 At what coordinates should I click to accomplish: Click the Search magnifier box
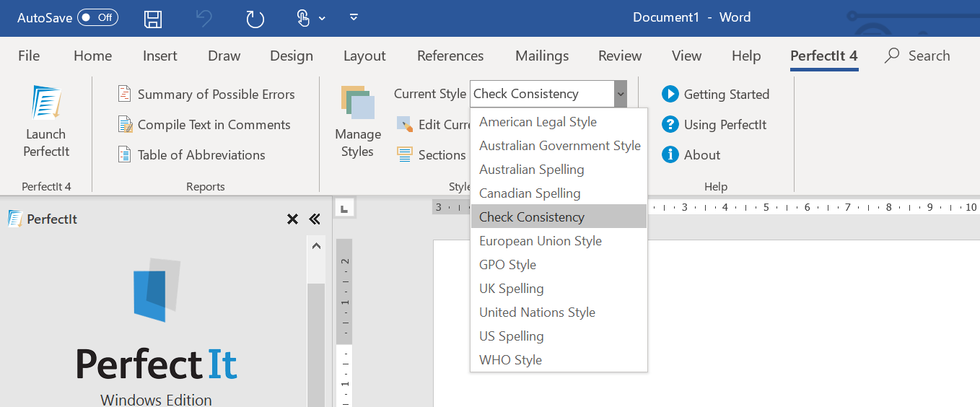pyautogui.click(x=917, y=56)
